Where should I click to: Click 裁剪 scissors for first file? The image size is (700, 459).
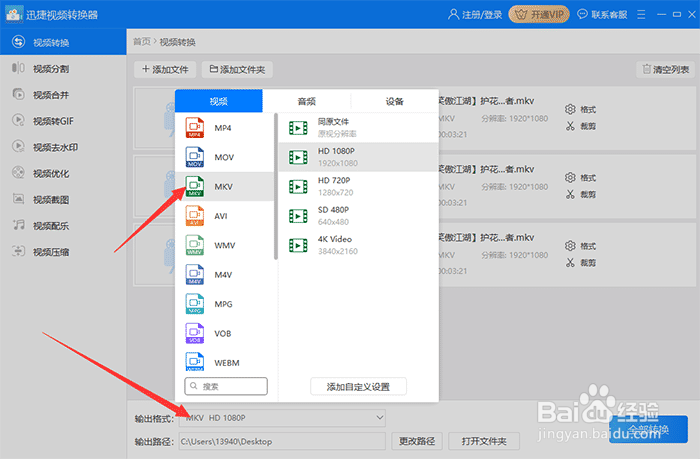pos(580,126)
